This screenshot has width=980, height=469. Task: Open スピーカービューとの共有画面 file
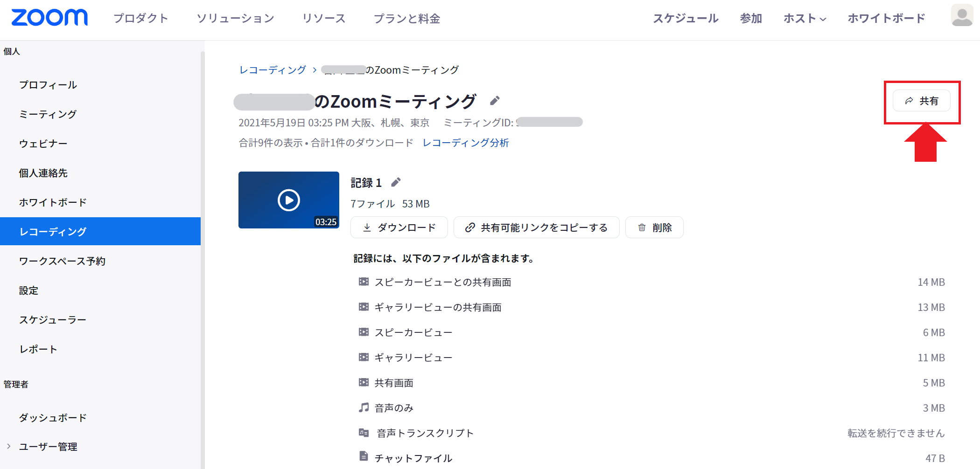[x=443, y=282]
